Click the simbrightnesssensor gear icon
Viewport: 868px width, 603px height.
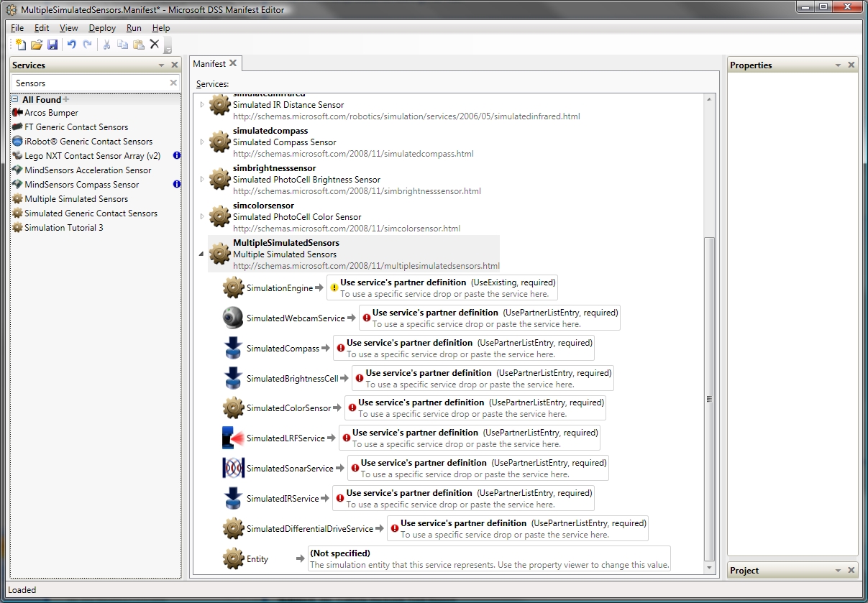coord(219,179)
